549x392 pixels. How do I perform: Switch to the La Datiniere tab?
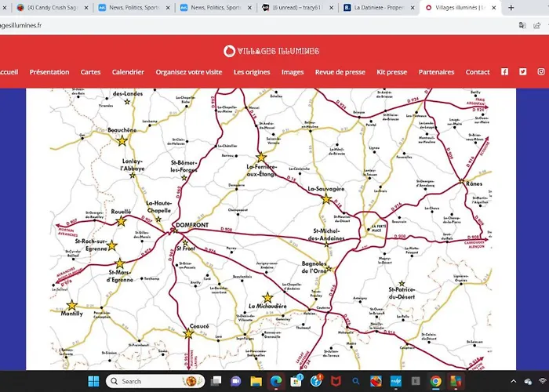375,8
